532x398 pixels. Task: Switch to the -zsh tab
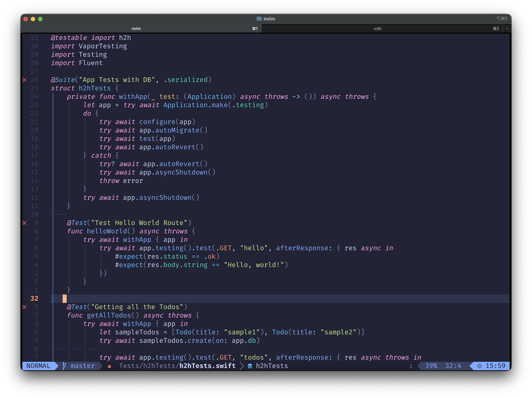377,29
